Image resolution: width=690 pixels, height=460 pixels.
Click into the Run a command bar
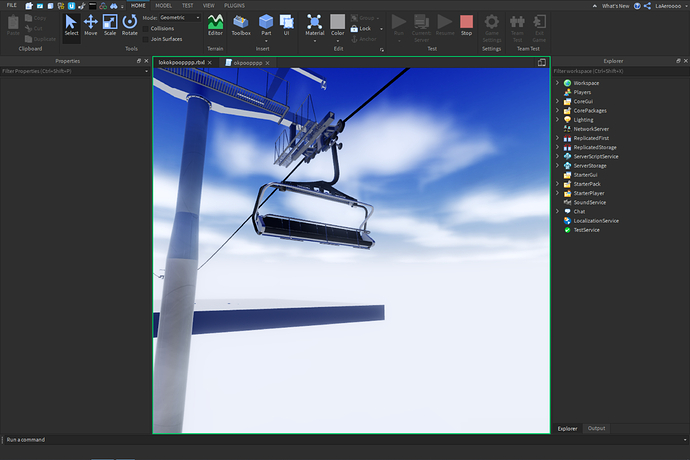tap(343, 440)
